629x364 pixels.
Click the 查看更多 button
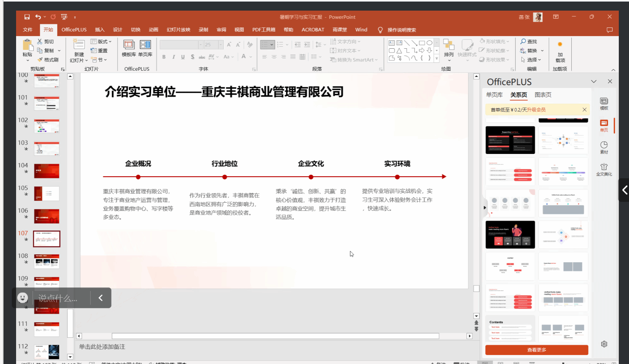click(x=536, y=350)
